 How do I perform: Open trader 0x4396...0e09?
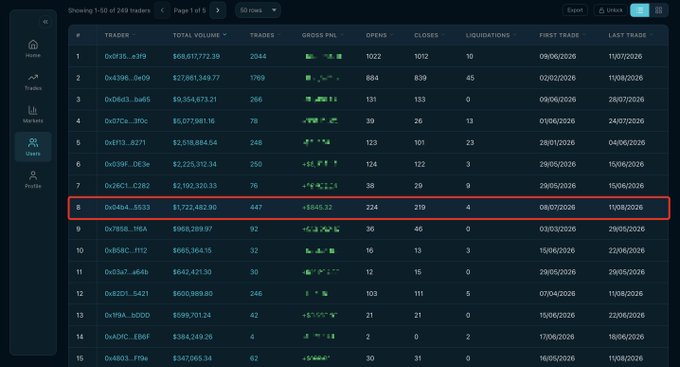(127, 78)
